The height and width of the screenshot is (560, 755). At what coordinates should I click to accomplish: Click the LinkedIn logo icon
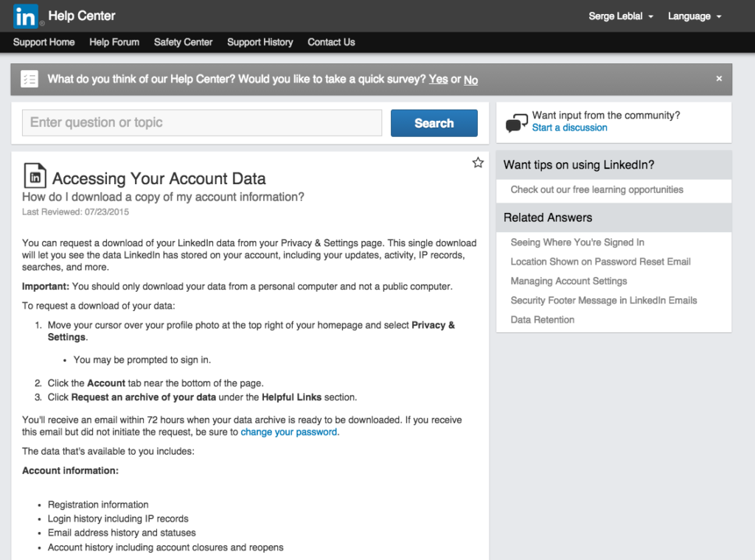[25, 16]
